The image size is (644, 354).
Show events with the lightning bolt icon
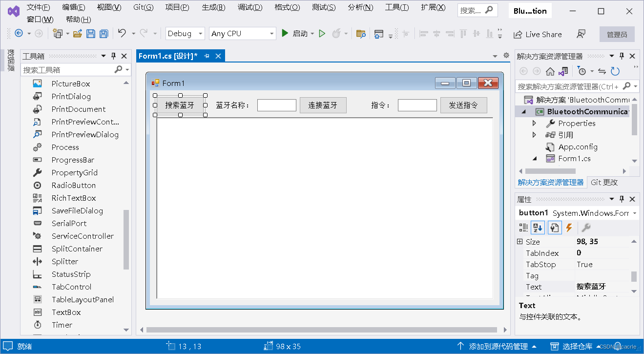(x=569, y=228)
